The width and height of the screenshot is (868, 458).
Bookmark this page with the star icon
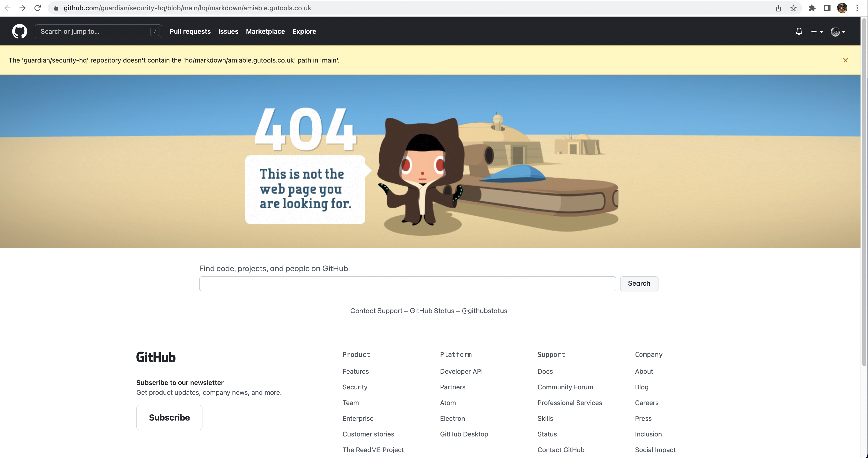click(x=793, y=8)
